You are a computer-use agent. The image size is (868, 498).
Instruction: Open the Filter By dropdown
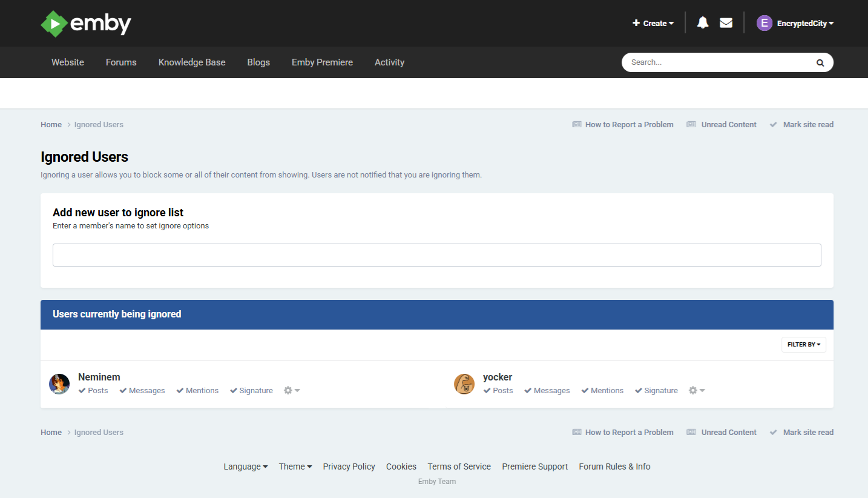point(804,345)
